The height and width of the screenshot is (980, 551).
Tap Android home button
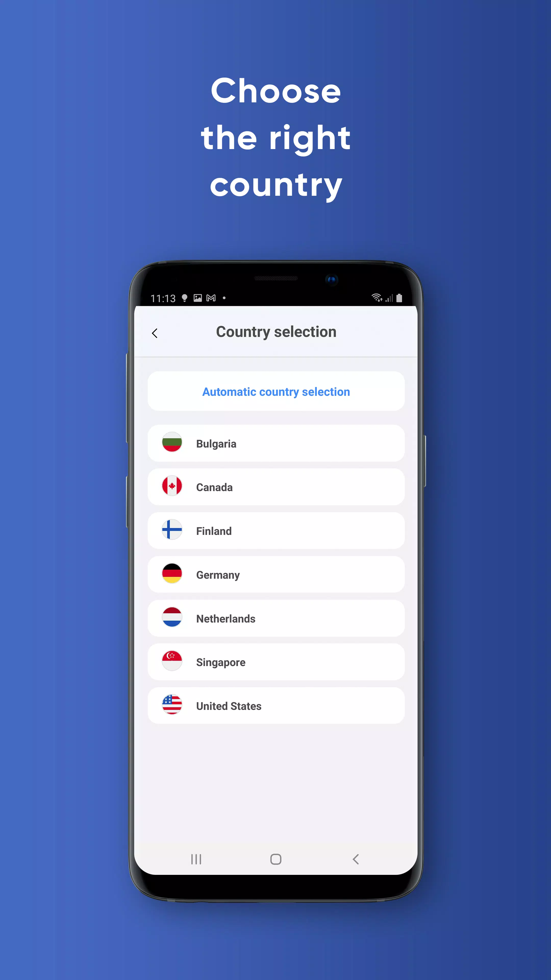[x=276, y=859]
